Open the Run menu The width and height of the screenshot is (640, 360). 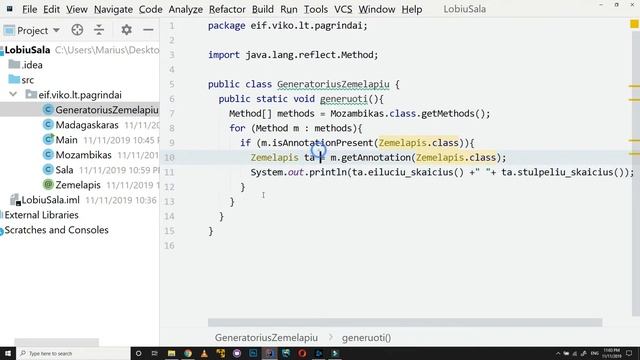(289, 9)
